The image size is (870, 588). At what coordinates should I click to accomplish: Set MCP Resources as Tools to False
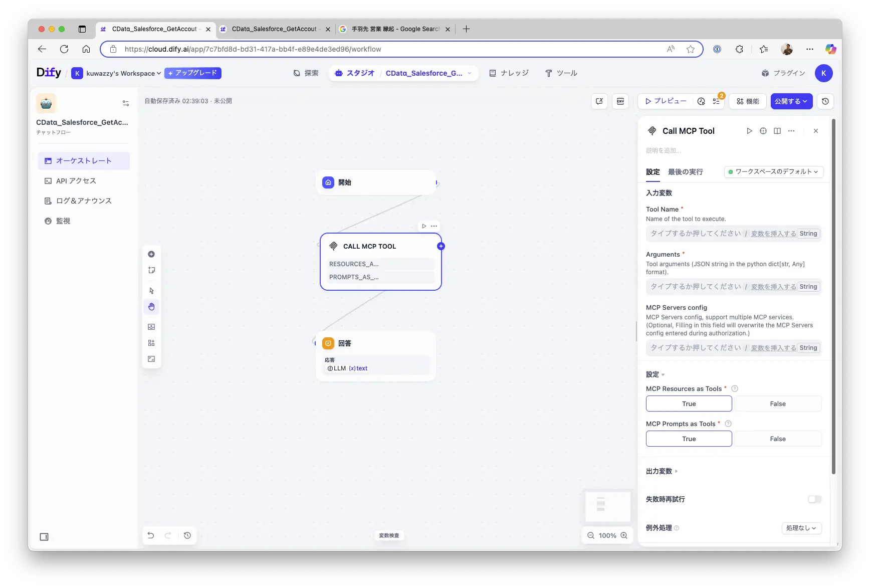tap(778, 404)
